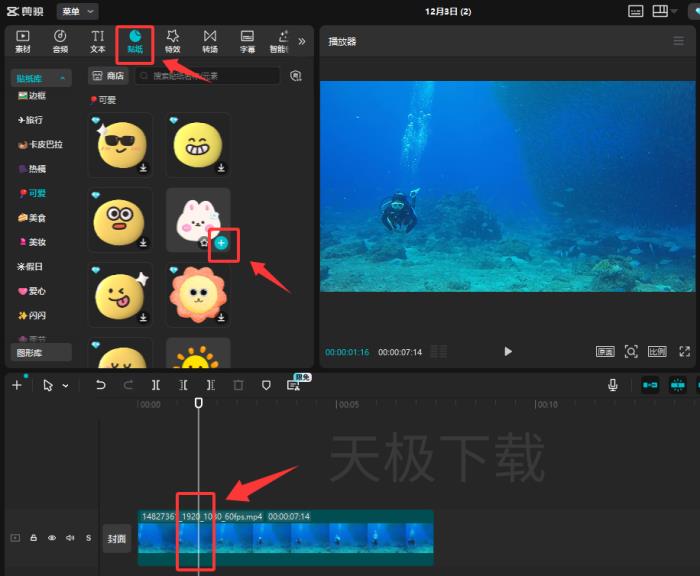This screenshot has width=700, height=576.
Task: Click the 封面 cover button
Action: coord(117,538)
